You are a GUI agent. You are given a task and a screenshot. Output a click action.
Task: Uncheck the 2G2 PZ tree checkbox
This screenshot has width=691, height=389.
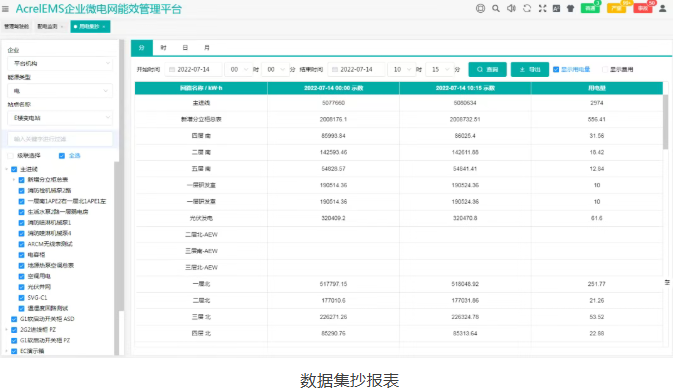[14, 330]
